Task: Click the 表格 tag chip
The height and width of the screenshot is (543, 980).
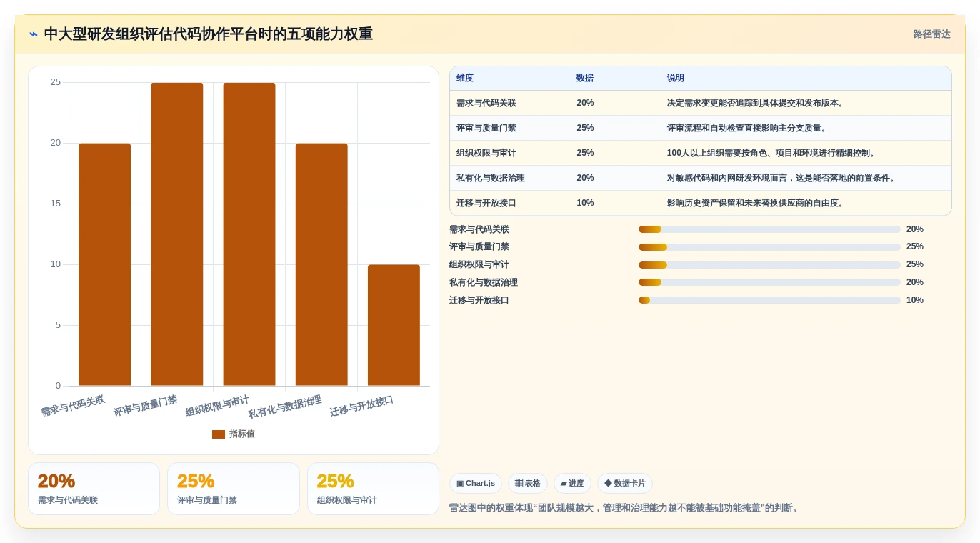Action: coord(528,484)
